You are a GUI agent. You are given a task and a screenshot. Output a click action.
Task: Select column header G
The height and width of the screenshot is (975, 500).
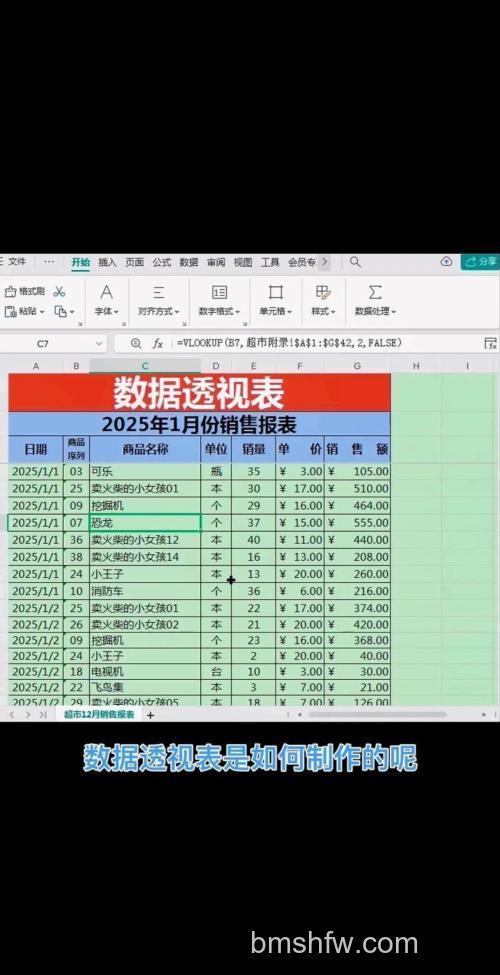tap(357, 366)
